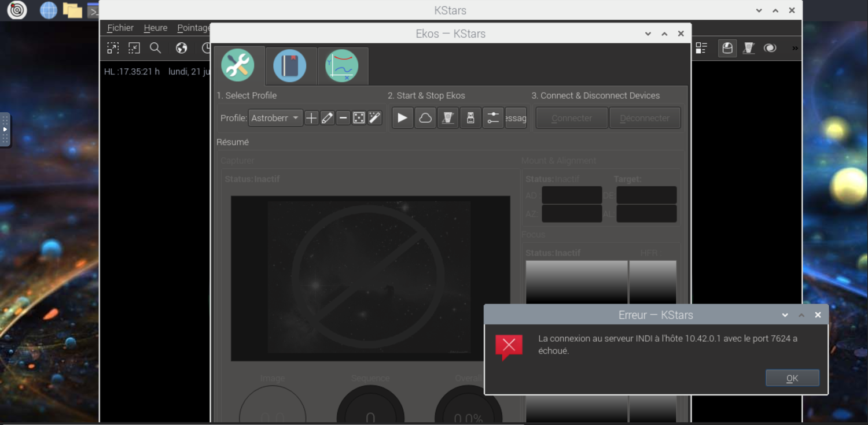This screenshot has height=425, width=868.
Task: Open the astronomy target launcher in taskbar
Action: tap(17, 10)
